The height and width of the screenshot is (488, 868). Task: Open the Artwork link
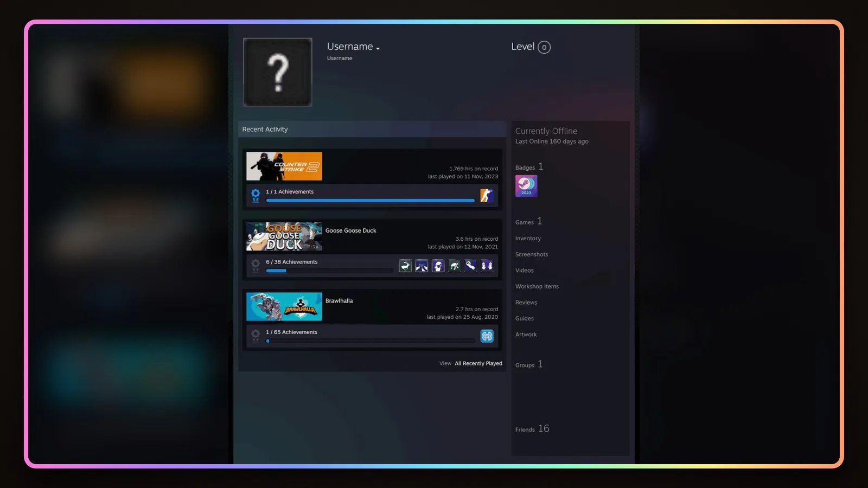coord(526,335)
